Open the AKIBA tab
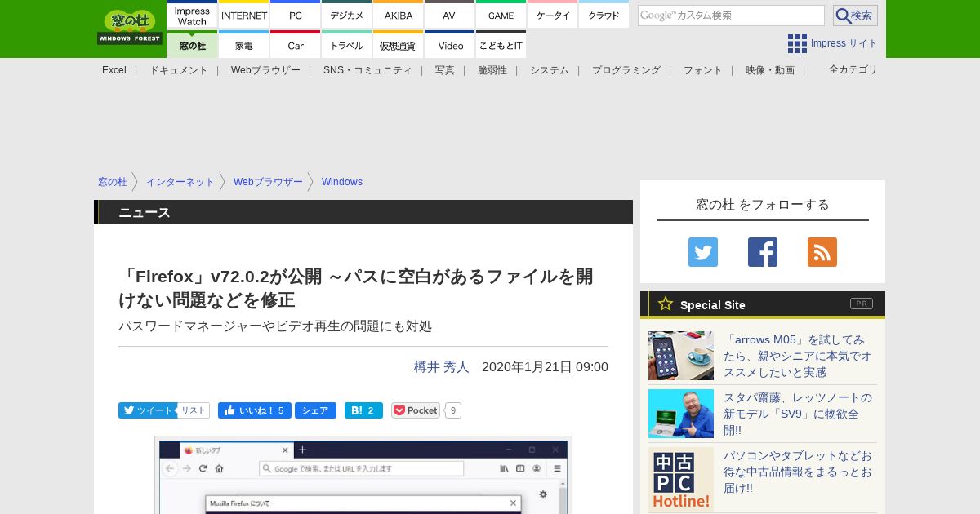This screenshot has width=980, height=514. click(x=399, y=16)
